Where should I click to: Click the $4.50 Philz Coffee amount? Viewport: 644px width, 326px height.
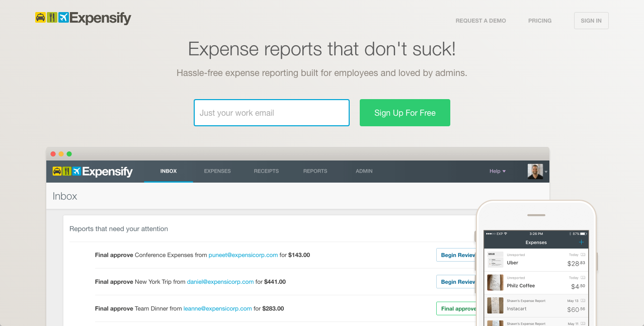click(578, 286)
